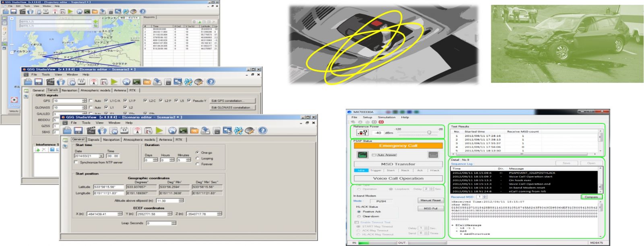Select the Looping duration radio button
This screenshot has width=644, height=246.
tap(197, 158)
